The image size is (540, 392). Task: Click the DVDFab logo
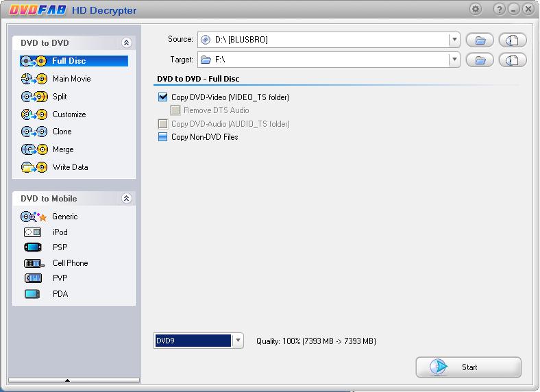pos(38,10)
